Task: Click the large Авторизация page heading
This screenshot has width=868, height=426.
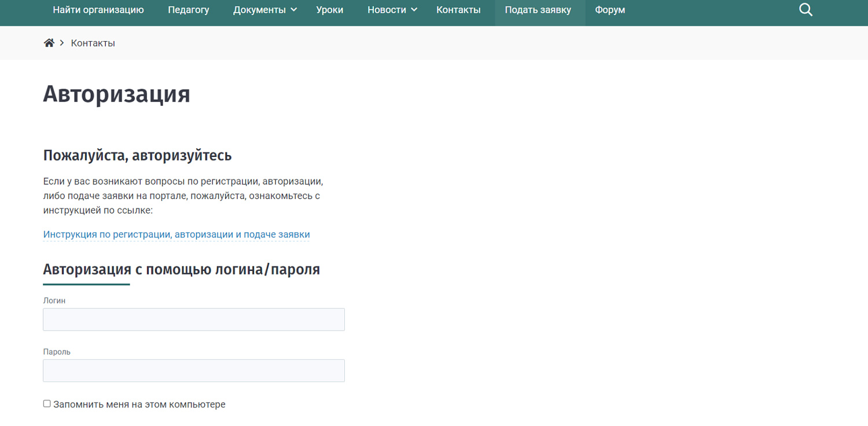Action: point(116,94)
